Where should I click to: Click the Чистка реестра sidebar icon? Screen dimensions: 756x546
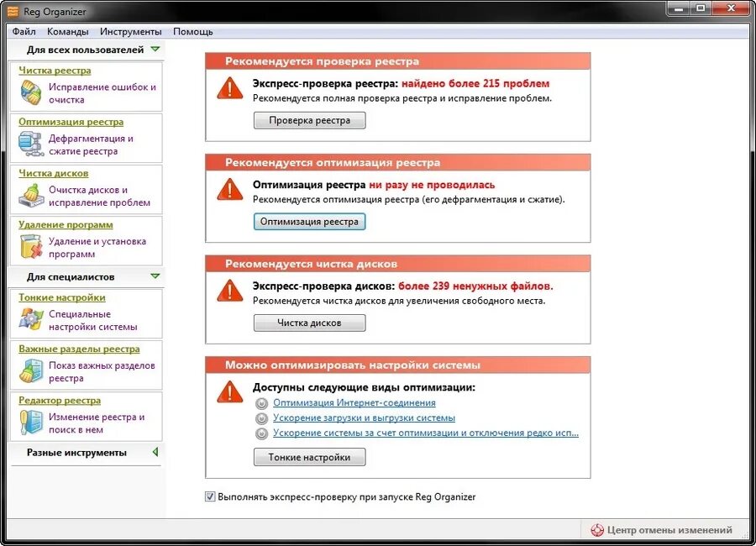pyautogui.click(x=31, y=92)
